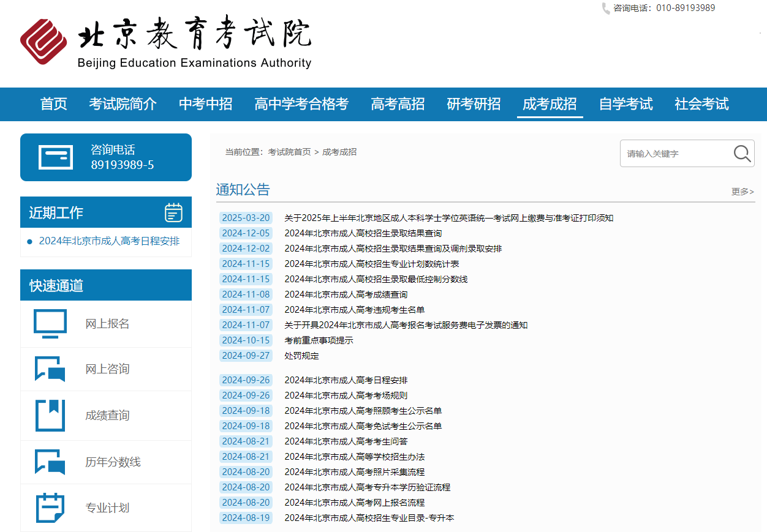Open 2024年北京市成人高考成绩查询 notice
The height and width of the screenshot is (532, 767).
tap(346, 294)
